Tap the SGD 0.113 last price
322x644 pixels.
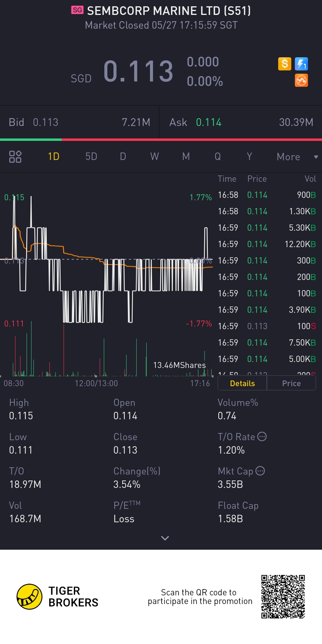click(138, 71)
